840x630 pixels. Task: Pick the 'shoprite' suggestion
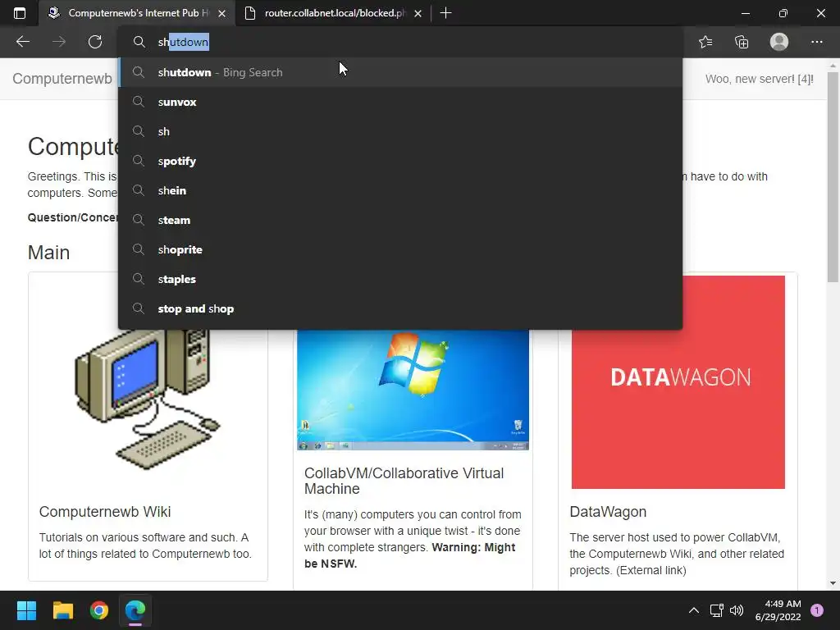pos(400,249)
